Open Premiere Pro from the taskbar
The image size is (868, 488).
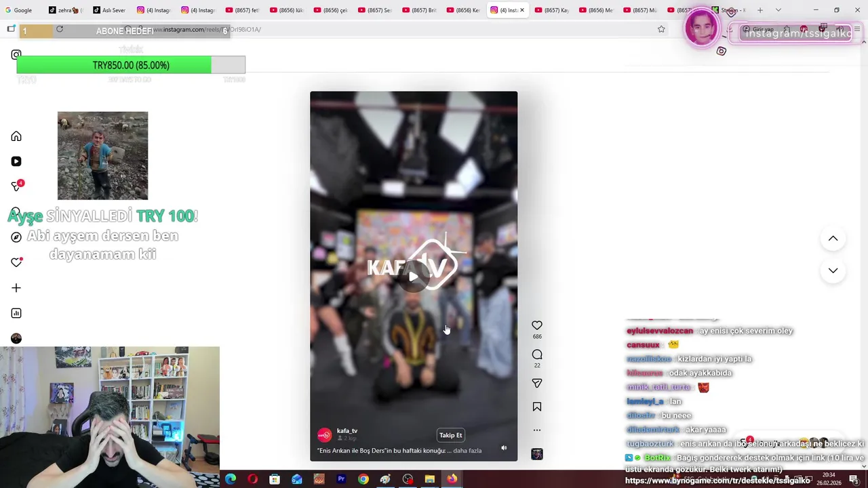(341, 479)
